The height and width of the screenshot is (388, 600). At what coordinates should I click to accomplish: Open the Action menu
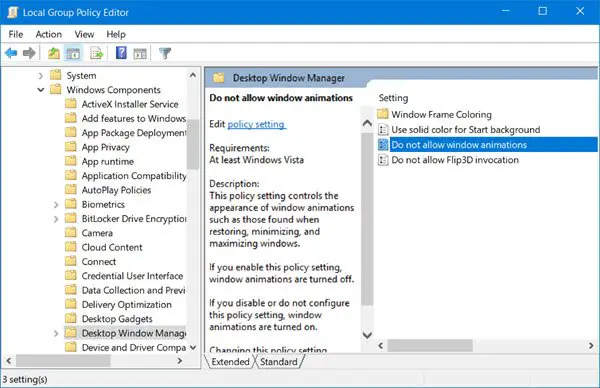(49, 34)
